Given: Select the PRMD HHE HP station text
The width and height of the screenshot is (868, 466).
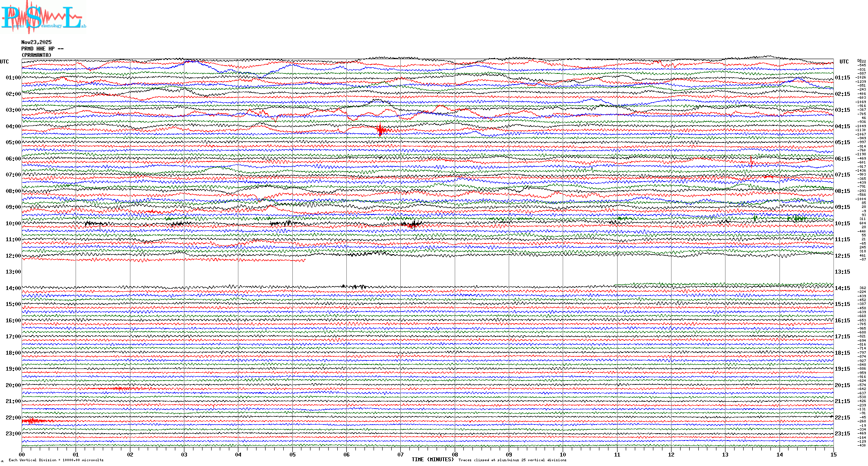Looking at the screenshot, I should point(42,49).
